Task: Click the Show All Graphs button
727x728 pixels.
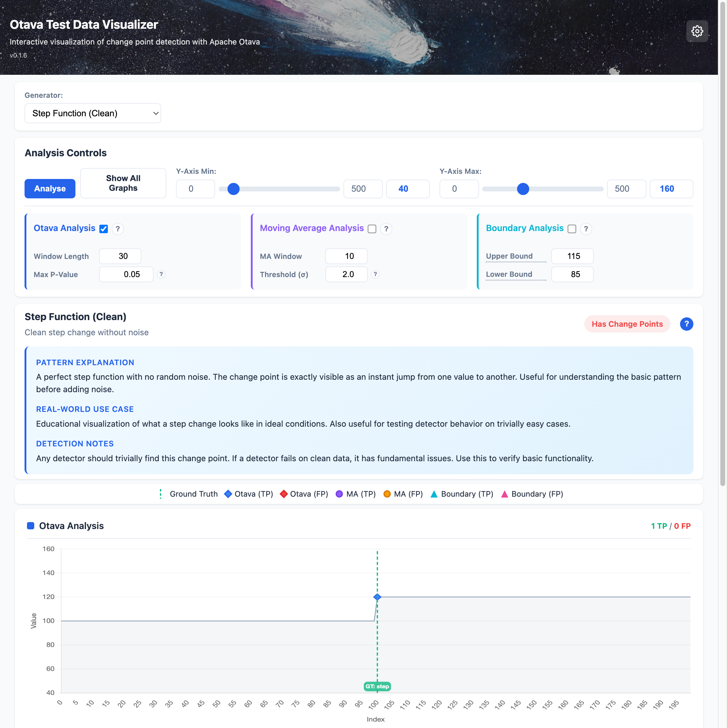Action: 123,183
